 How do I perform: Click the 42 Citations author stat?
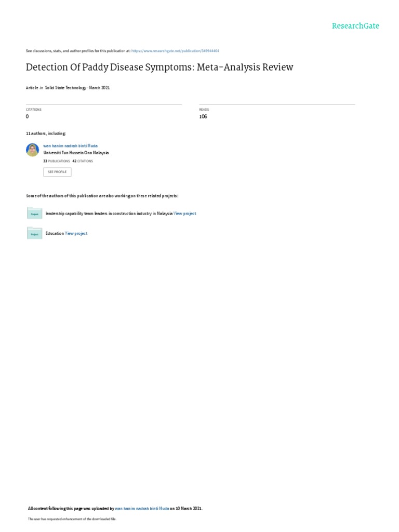(83, 161)
